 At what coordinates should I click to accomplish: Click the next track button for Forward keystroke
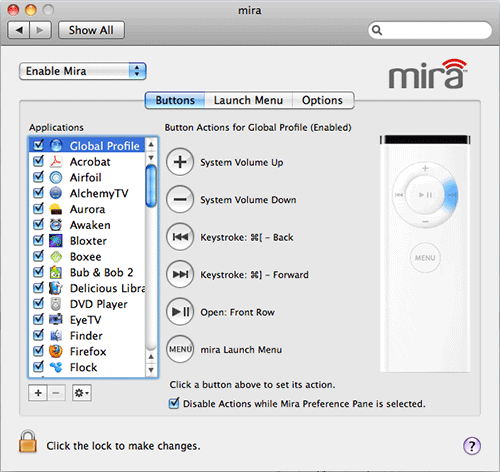tap(180, 274)
